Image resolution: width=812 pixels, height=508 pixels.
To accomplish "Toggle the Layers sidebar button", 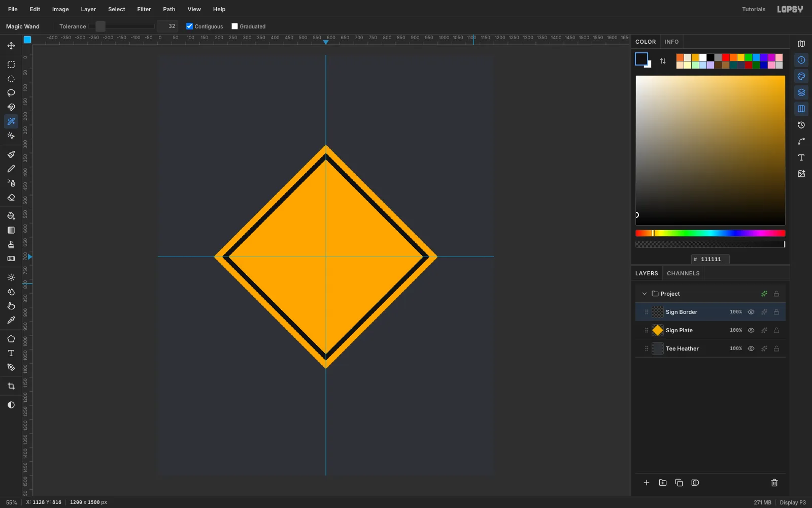I will (801, 92).
